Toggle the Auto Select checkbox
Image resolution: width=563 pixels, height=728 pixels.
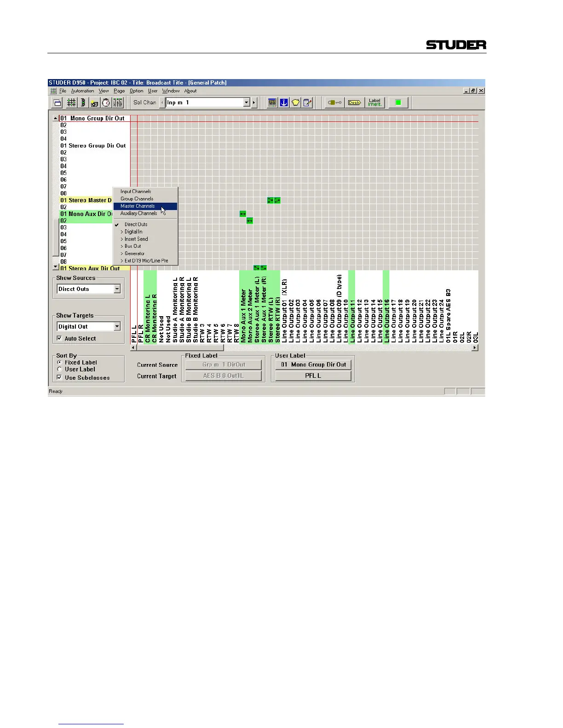(x=59, y=338)
